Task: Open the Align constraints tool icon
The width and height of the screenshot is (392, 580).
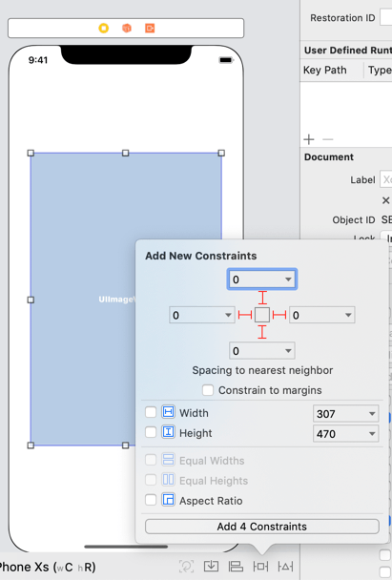Action: click(x=236, y=567)
